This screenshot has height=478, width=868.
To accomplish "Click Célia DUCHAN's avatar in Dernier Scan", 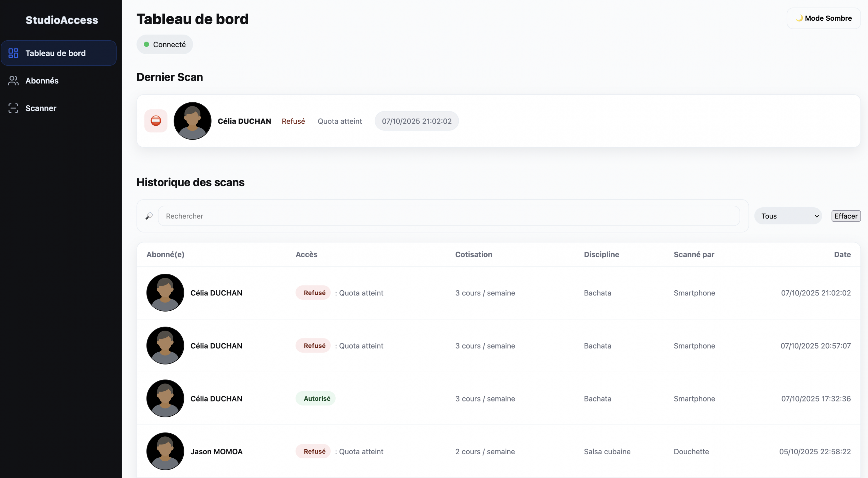I will [x=193, y=121].
